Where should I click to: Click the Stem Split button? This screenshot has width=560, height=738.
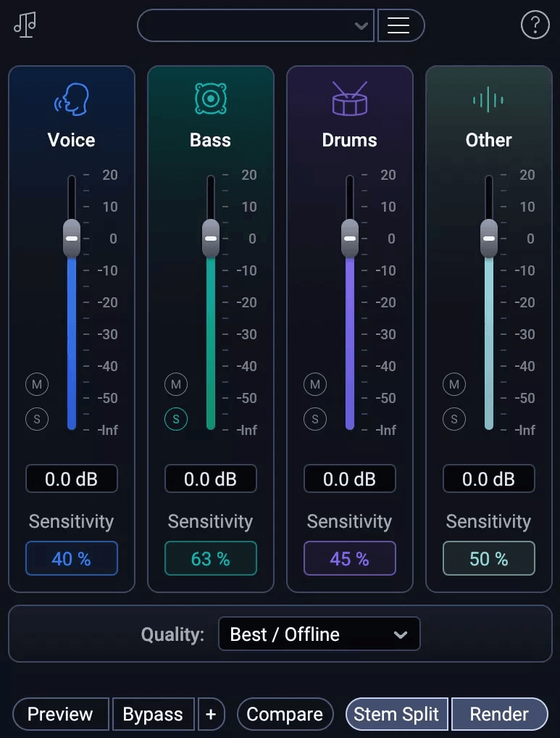click(397, 714)
